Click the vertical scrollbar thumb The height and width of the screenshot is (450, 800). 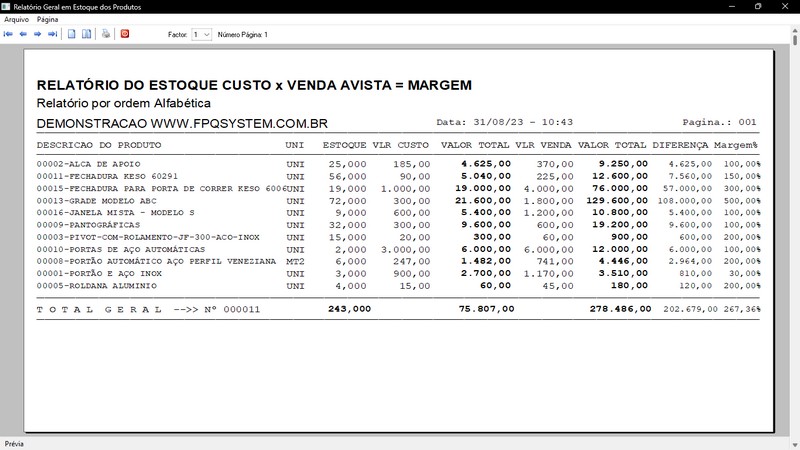point(795,39)
